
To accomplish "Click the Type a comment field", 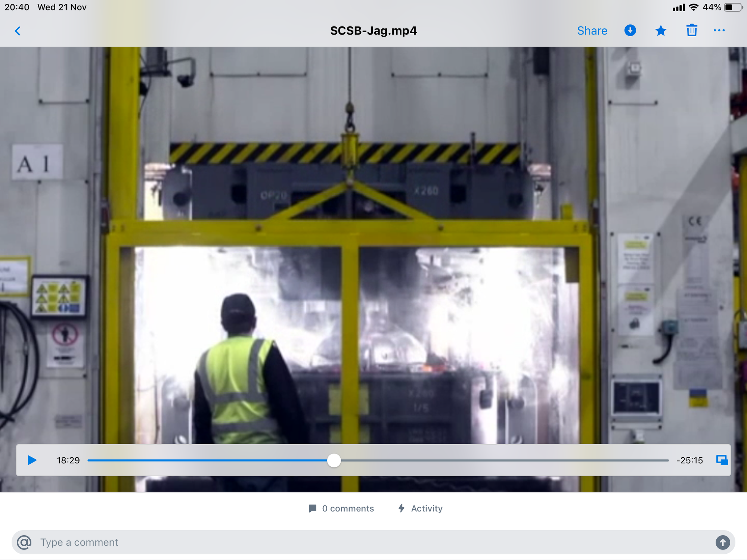I will [x=373, y=542].
